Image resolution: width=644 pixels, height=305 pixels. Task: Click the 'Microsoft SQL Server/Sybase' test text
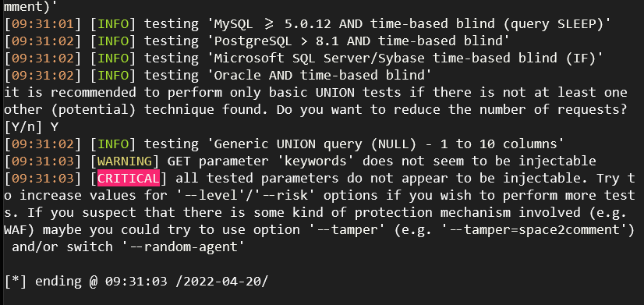point(319,59)
